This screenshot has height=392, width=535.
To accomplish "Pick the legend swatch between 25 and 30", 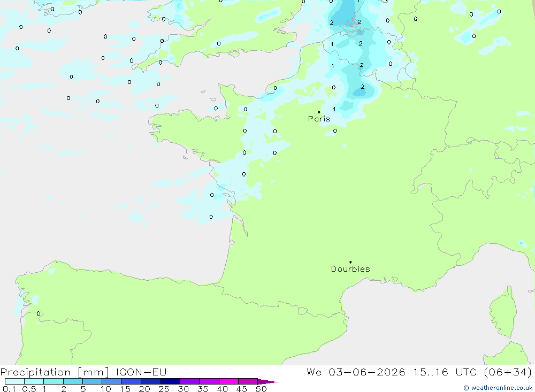I will 170,381.
